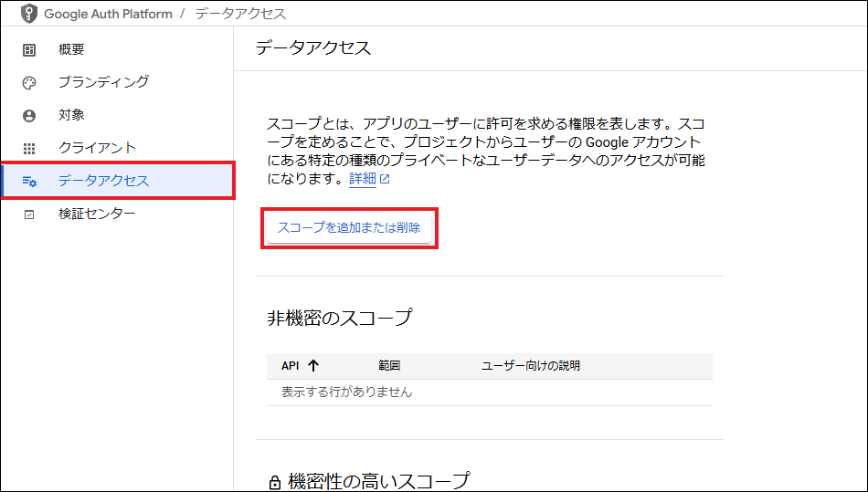The image size is (868, 492).
Task: Sort by API using the up arrow
Action: tap(313, 365)
